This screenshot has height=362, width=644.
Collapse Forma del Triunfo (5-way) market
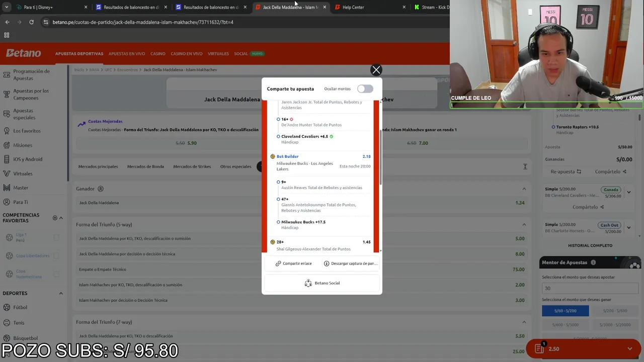point(524,225)
